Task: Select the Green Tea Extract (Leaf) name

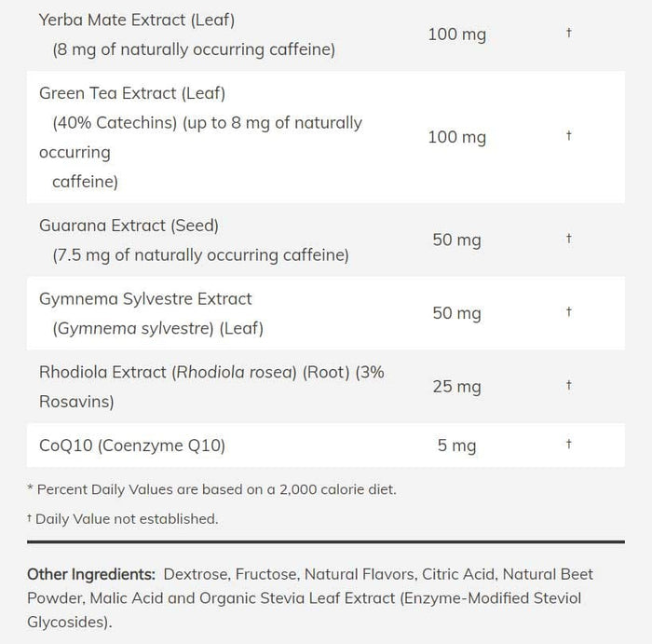Action: [x=132, y=93]
